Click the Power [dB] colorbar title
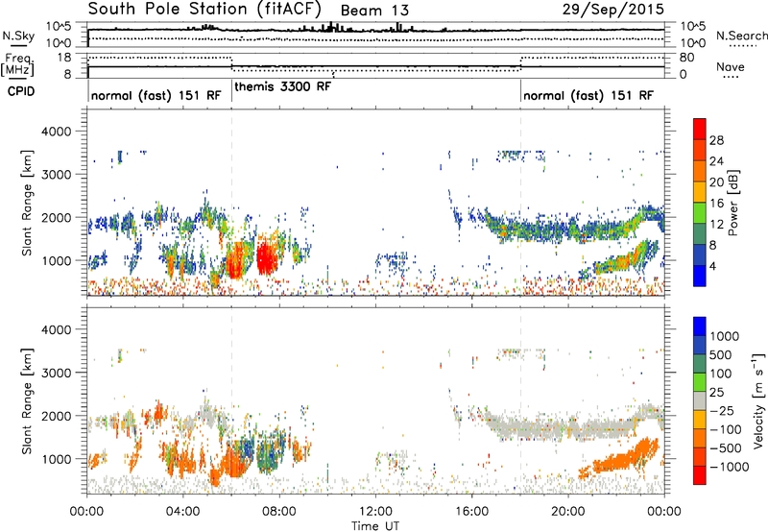The image size is (768, 532). [x=733, y=203]
